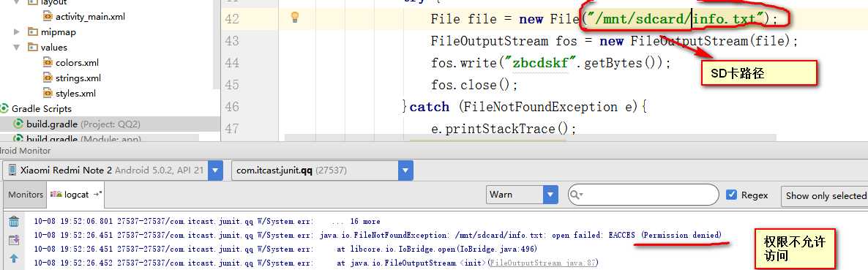Open activity_main.xml in project tree
This screenshot has height=270, width=868.
pyautogui.click(x=90, y=17)
